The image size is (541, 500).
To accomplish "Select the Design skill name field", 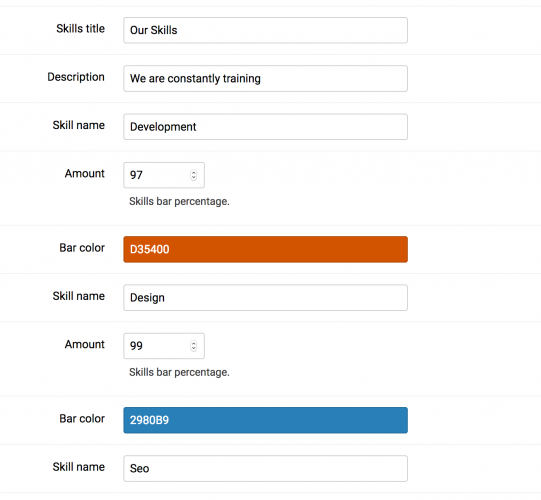I will (265, 298).
